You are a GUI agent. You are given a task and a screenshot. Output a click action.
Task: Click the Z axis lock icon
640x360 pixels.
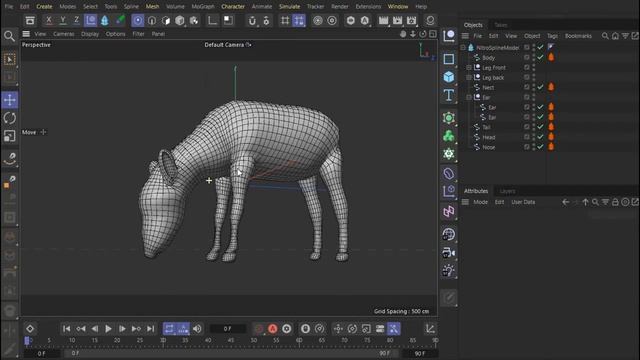coord(76,20)
